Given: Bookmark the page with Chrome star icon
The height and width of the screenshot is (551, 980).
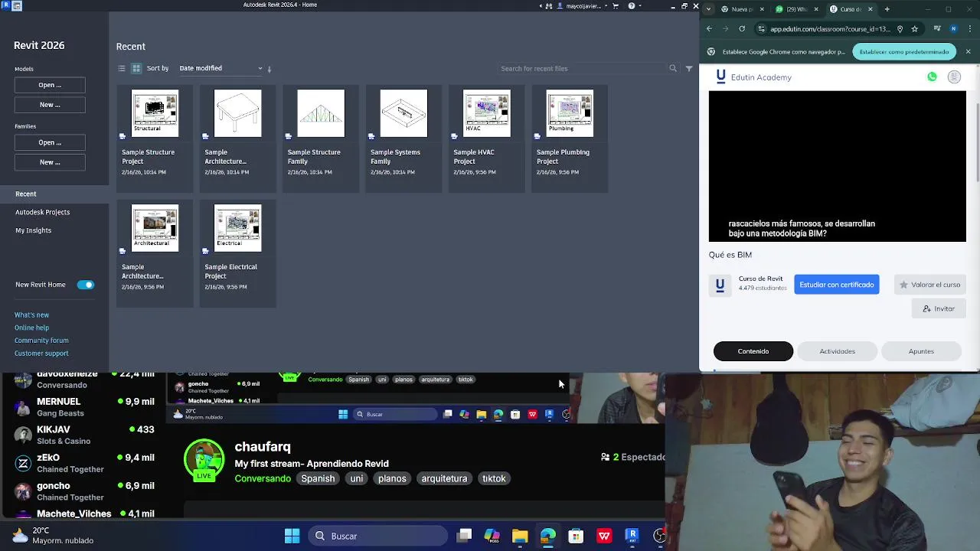Looking at the screenshot, I should (x=914, y=29).
